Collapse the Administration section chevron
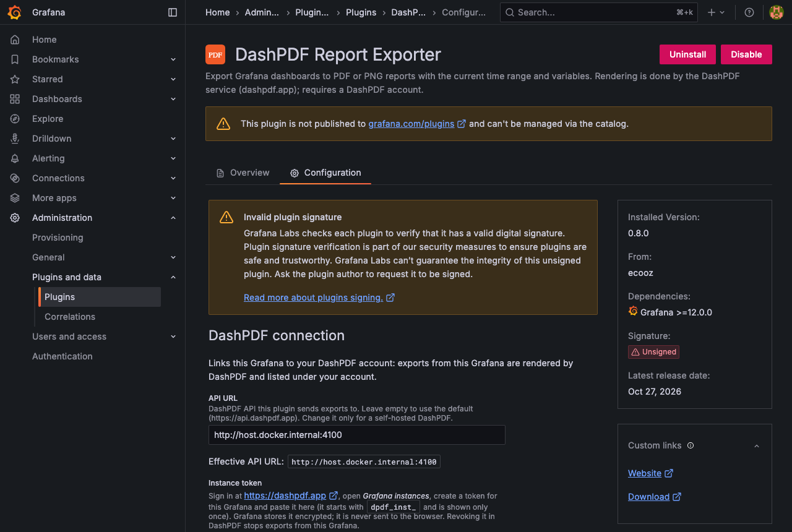Viewport: 792px width, 532px height. pos(173,218)
